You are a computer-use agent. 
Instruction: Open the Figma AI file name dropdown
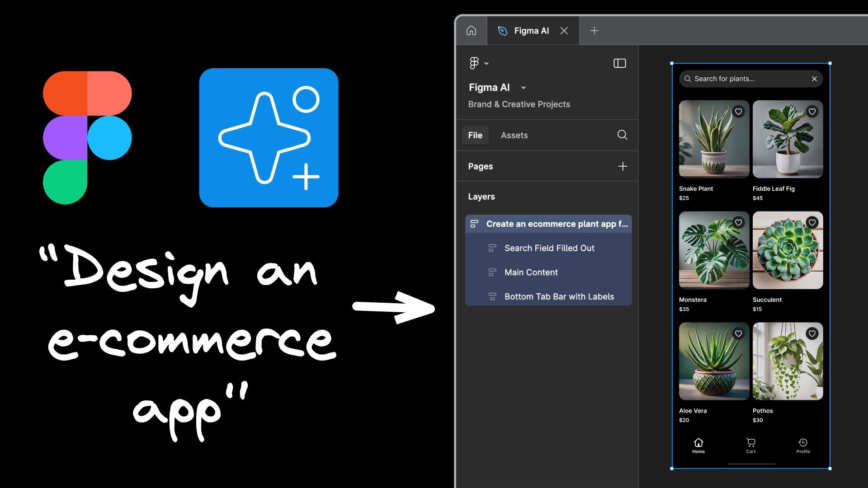click(x=524, y=87)
